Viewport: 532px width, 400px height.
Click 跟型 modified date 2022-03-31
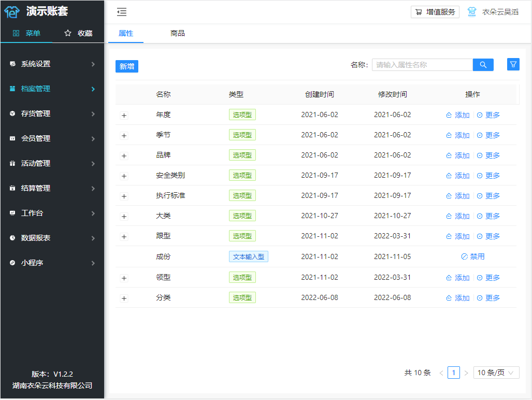pos(393,236)
